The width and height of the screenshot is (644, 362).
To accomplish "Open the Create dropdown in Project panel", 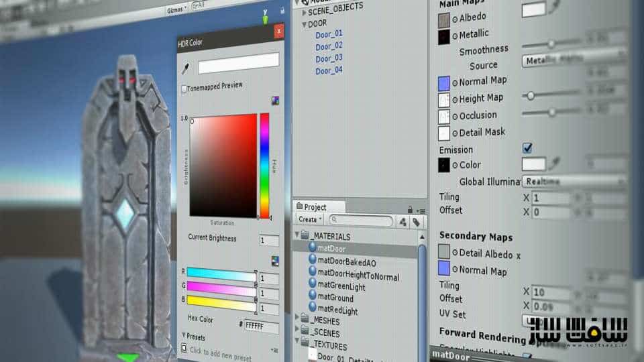I will tap(310, 220).
